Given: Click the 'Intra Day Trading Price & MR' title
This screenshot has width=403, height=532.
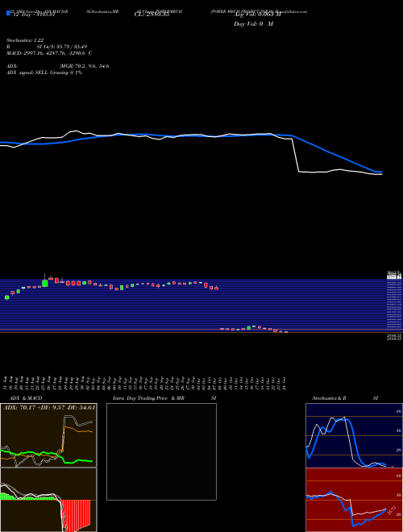Looking at the screenshot, I should 148,398.
